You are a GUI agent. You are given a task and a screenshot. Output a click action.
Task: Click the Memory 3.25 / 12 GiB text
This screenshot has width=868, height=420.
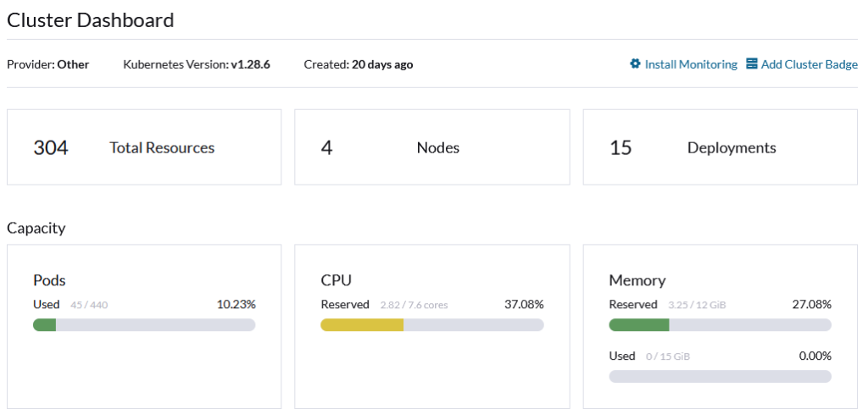[697, 305]
